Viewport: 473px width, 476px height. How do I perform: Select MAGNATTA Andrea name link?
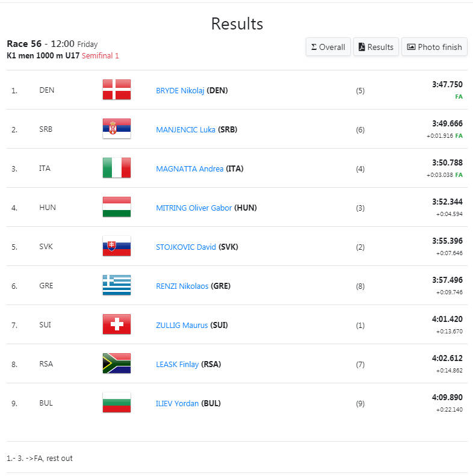(190, 168)
